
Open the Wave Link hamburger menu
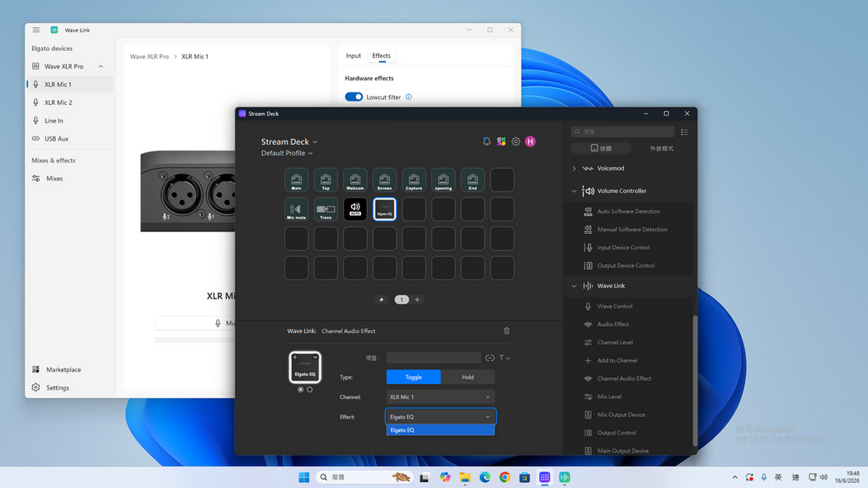click(x=36, y=30)
